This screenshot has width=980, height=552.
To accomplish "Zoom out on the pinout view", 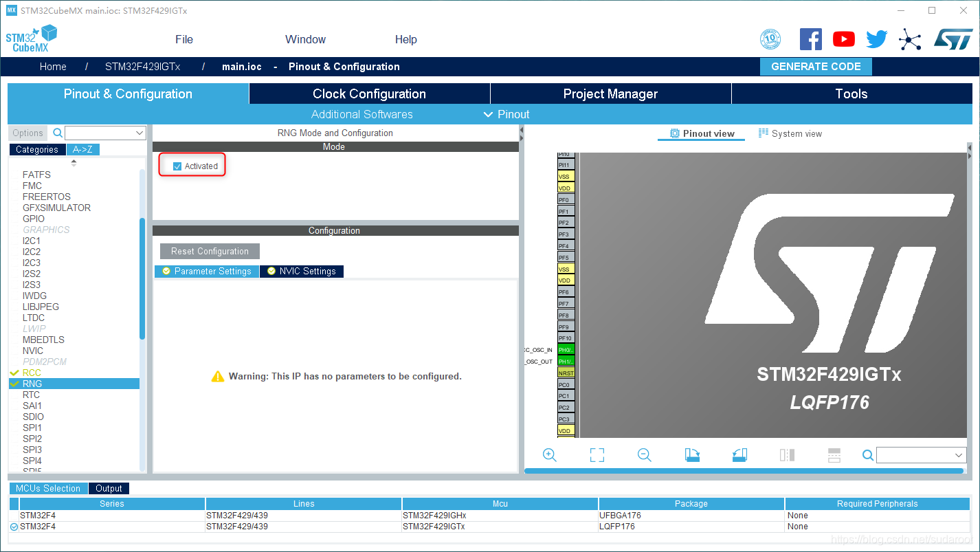I will (645, 455).
